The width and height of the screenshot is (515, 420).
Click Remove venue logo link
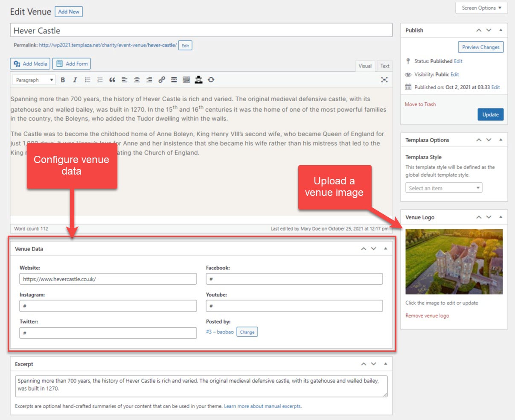pos(427,316)
